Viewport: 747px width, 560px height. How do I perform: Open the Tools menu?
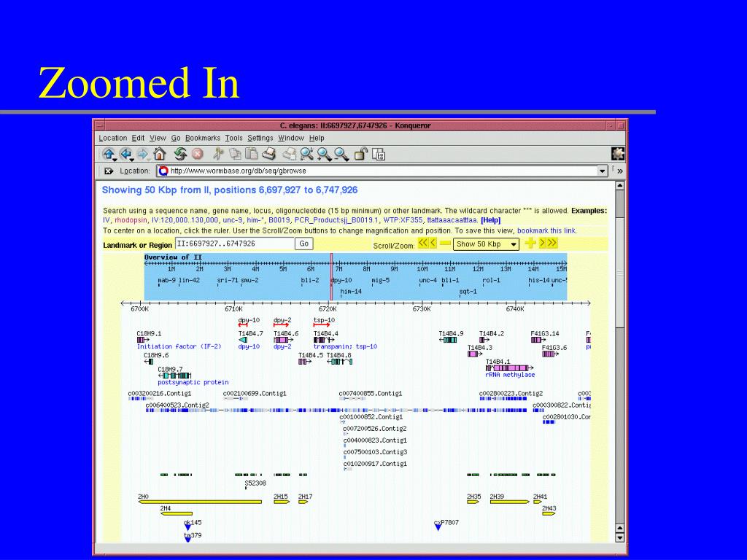click(x=234, y=138)
